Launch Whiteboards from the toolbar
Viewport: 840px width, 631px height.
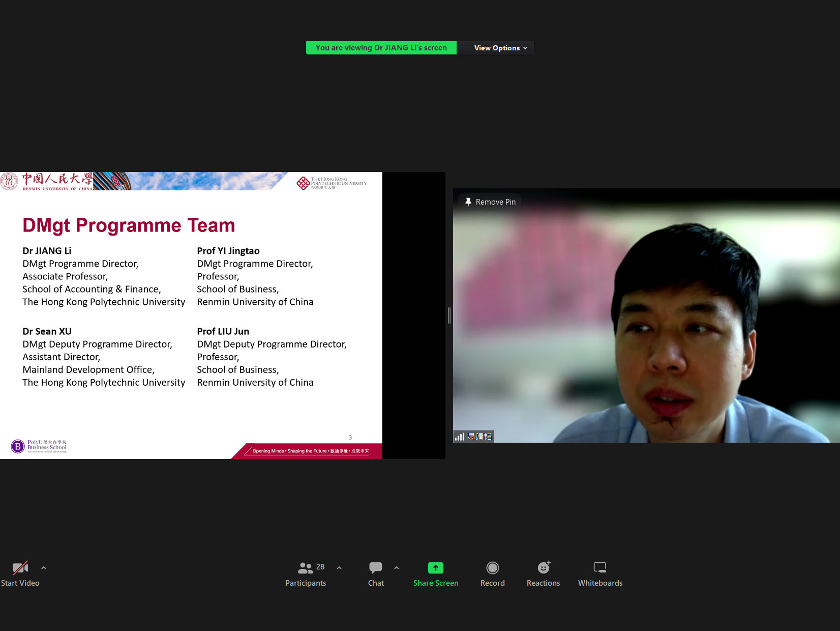600,573
